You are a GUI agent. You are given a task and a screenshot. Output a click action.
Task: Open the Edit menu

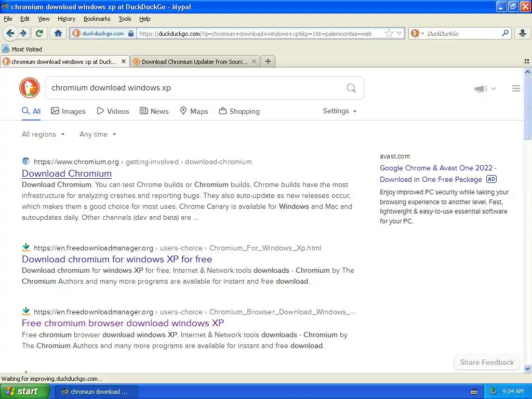(25, 19)
